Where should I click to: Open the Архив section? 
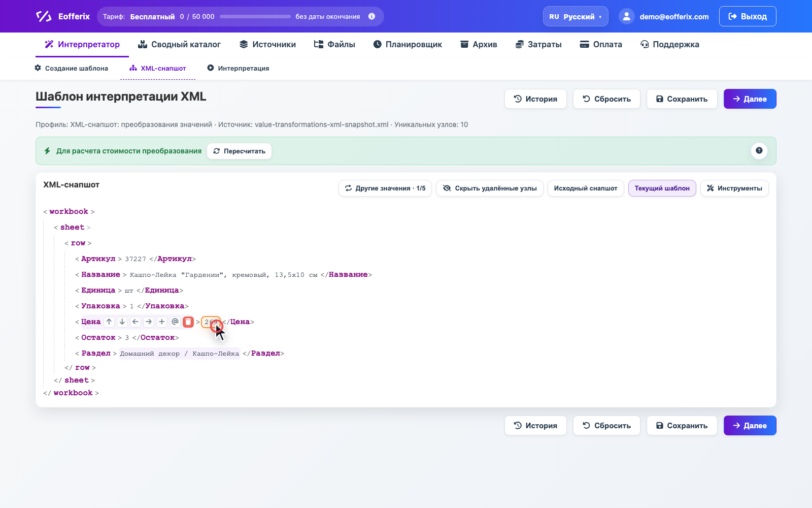(479, 44)
